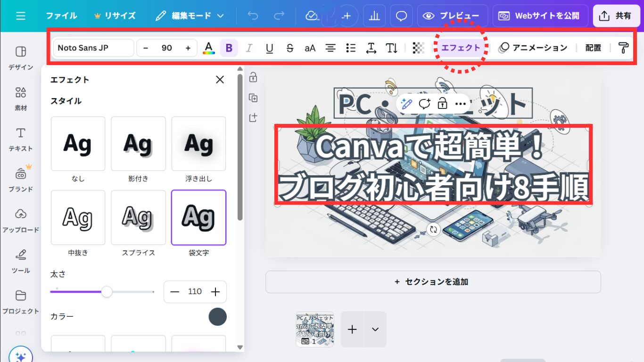Click the 太さ thickness slider
Viewport: 644px width, 362px height.
point(102,292)
